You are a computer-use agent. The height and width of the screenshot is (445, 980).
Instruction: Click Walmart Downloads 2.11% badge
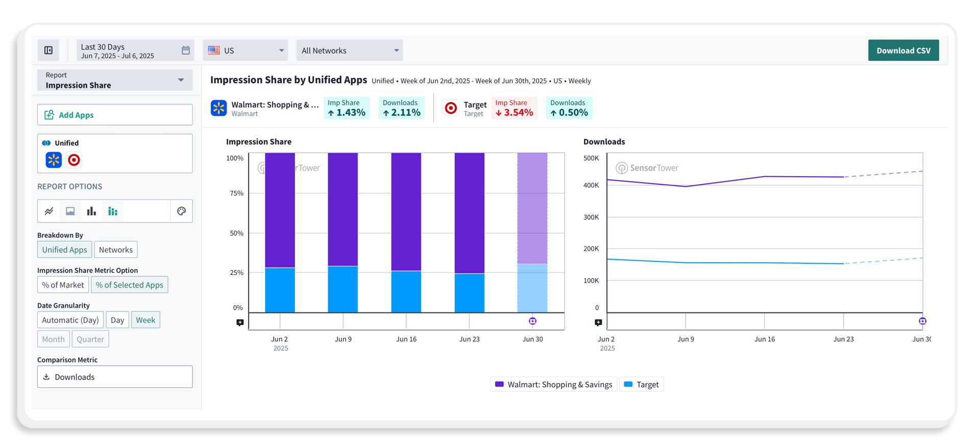[402, 108]
